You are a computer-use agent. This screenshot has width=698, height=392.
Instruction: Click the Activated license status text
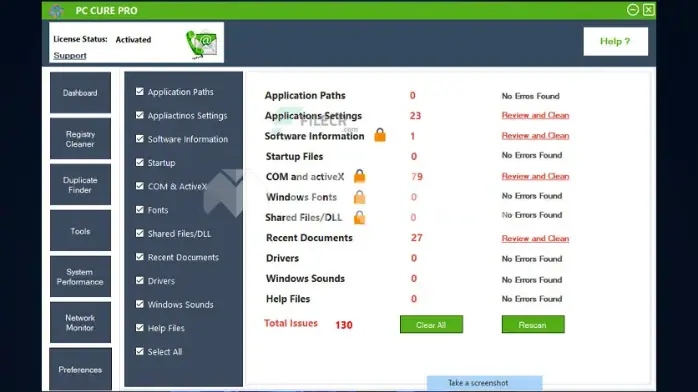(133, 40)
